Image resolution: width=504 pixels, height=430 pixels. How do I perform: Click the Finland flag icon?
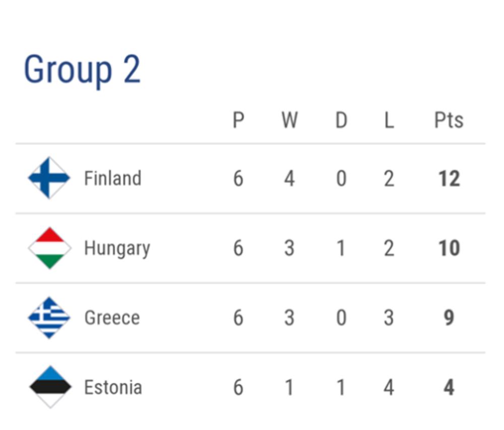pyautogui.click(x=49, y=178)
